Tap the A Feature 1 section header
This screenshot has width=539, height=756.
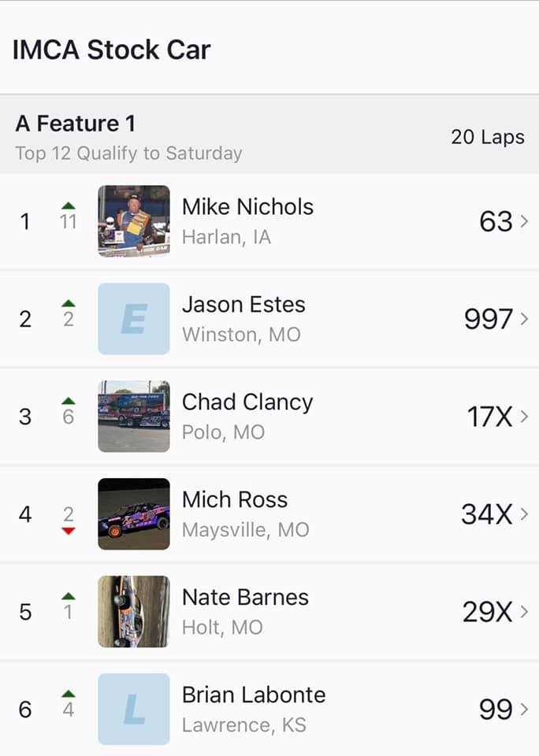(x=76, y=124)
